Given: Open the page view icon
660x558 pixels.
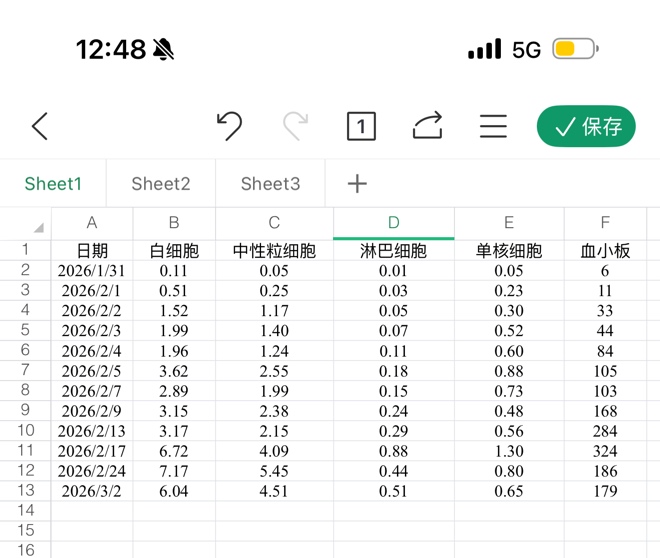Looking at the screenshot, I should pos(361,126).
